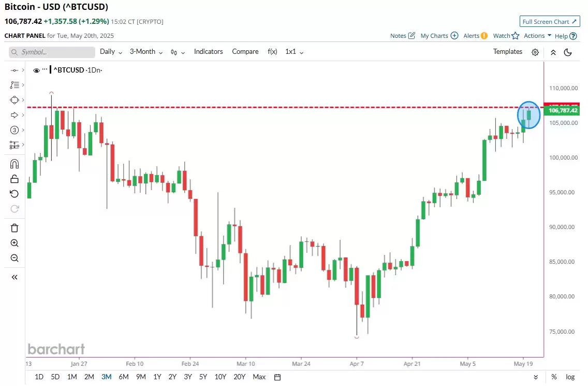The width and height of the screenshot is (588, 386).
Task: Collapse the drawing toolbar with double chevron
Action: tap(14, 277)
